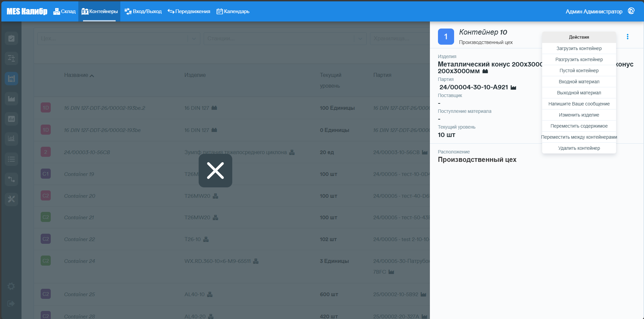Screen dimensions: 644x319
Task: Close the side panel with X button
Action: click(215, 171)
